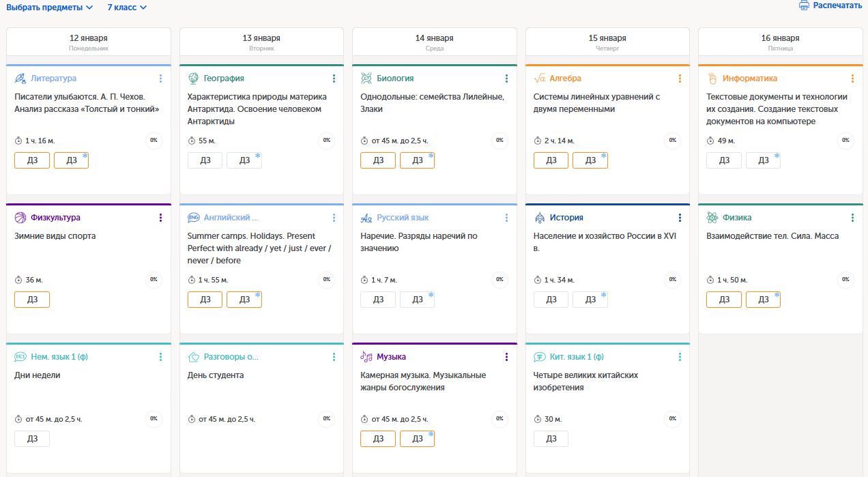This screenshot has height=477, width=868.
Task: Open the 7 класс grade dropdown
Action: (x=127, y=8)
